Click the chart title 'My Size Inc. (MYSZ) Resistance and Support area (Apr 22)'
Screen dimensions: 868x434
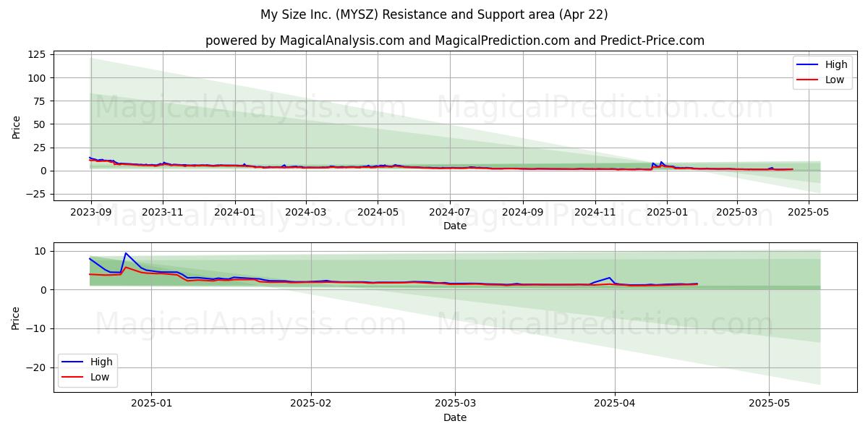(434, 14)
